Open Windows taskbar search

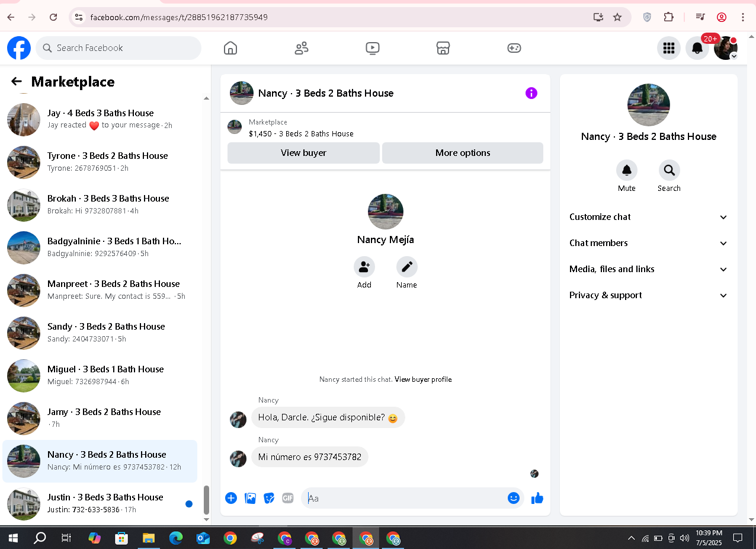click(x=40, y=538)
